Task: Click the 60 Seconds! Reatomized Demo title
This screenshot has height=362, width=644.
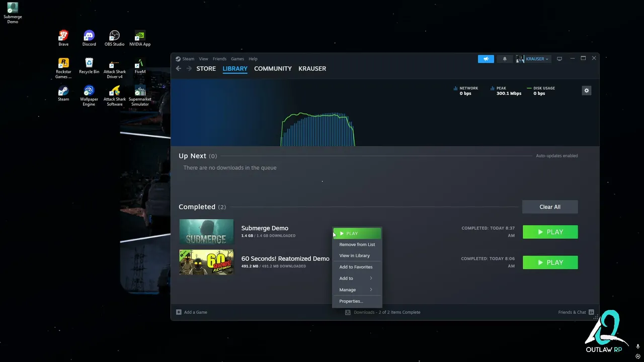Action: pos(285,258)
